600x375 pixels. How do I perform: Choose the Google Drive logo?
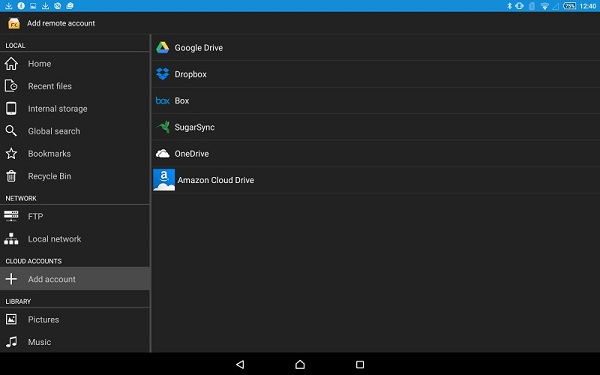point(162,47)
